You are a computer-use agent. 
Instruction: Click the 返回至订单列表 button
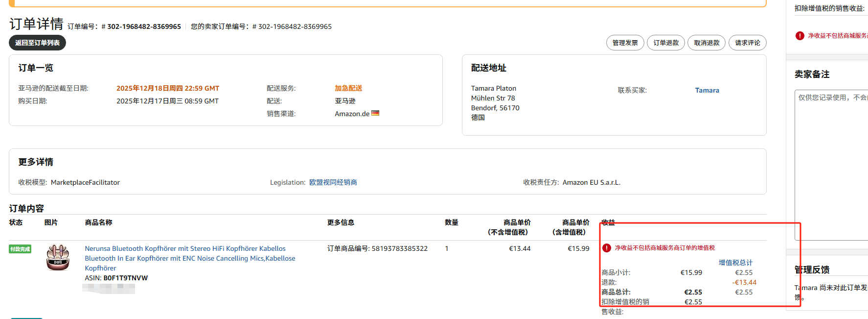pyautogui.click(x=37, y=43)
